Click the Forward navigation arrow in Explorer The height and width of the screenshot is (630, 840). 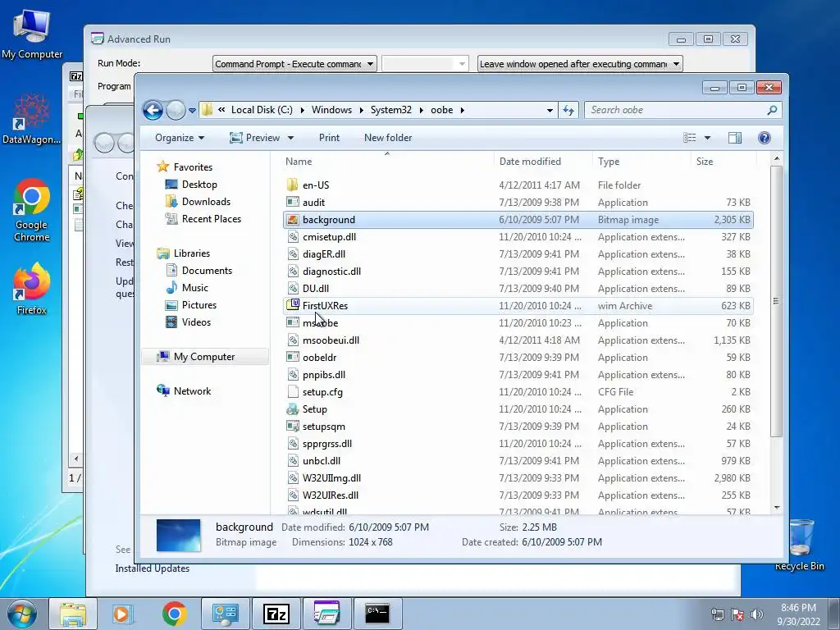coord(176,111)
